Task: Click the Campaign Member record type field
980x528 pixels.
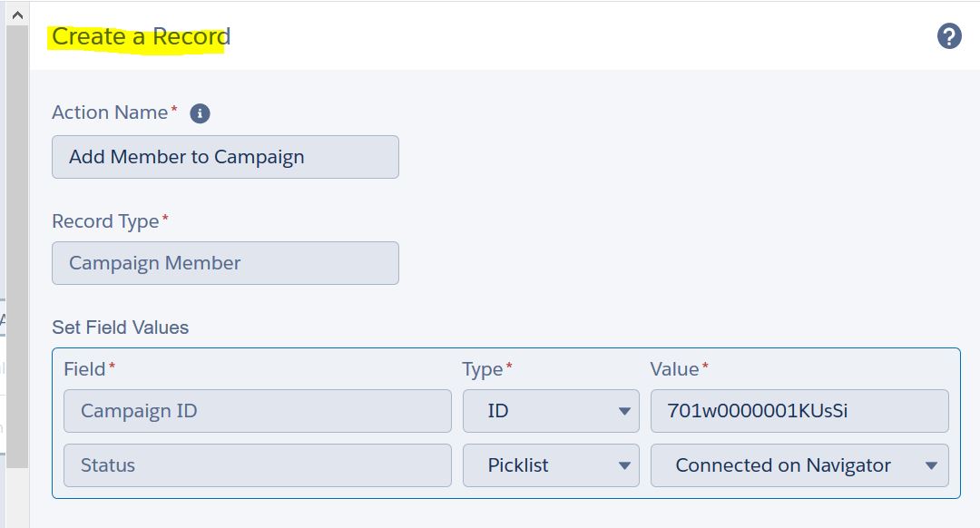Action: tap(225, 263)
